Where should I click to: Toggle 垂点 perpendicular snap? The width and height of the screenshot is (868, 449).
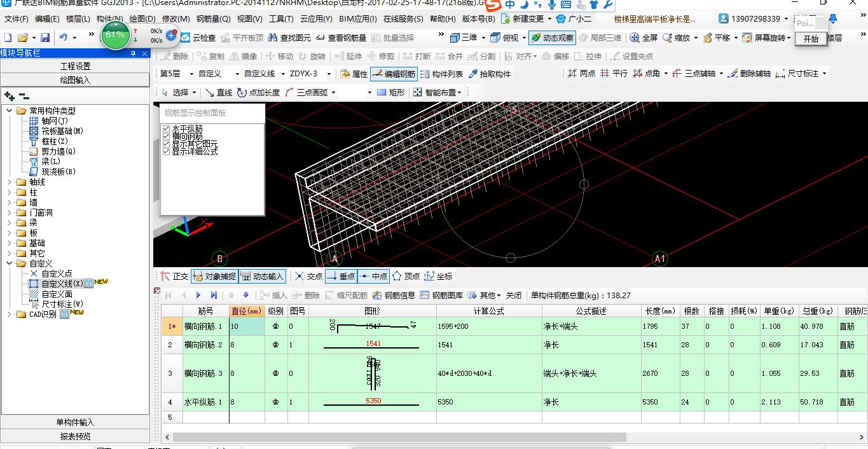pos(340,277)
